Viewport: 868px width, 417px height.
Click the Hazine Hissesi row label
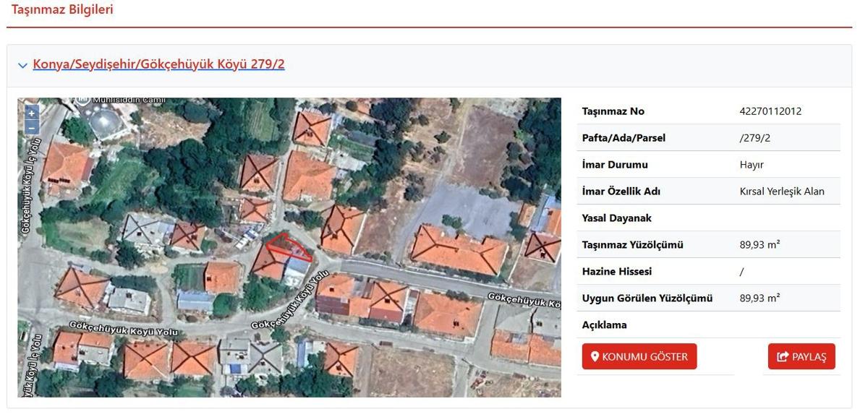[616, 272]
